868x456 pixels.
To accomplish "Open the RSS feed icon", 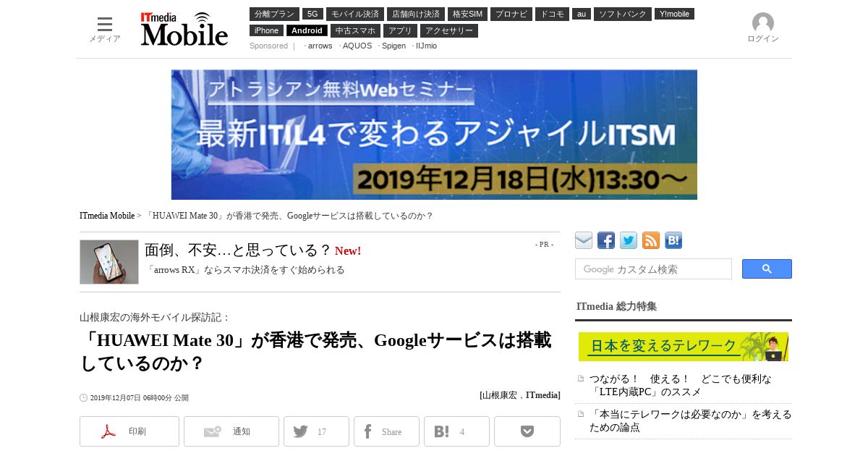I will tap(651, 240).
